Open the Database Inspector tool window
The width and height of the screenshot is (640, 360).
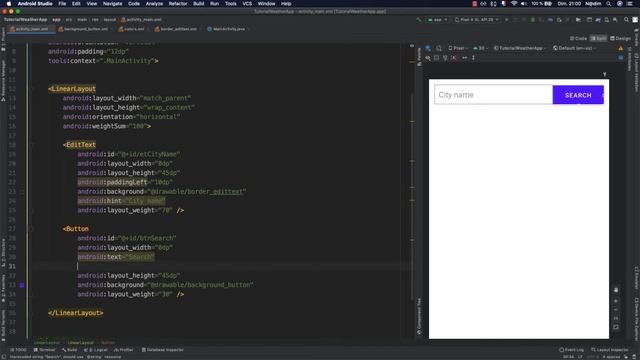[162, 350]
